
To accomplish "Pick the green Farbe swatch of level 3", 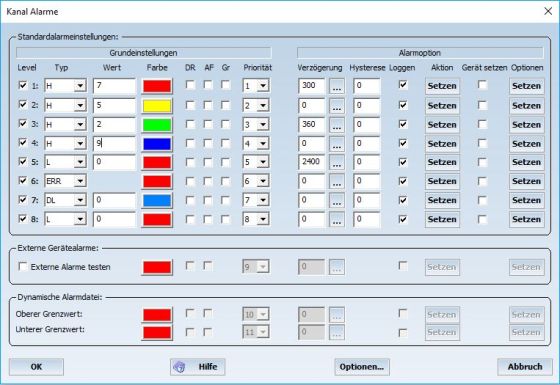I will click(157, 125).
